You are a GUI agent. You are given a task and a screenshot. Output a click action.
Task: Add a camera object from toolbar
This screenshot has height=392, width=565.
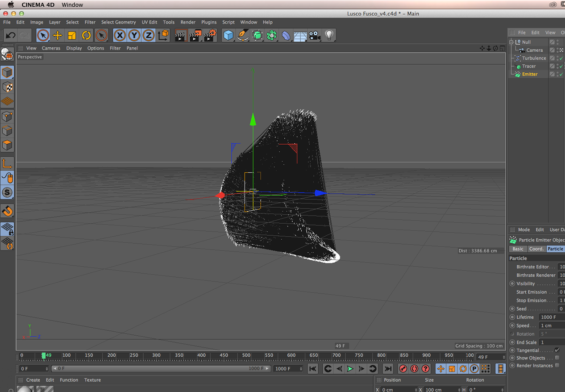pyautogui.click(x=315, y=35)
